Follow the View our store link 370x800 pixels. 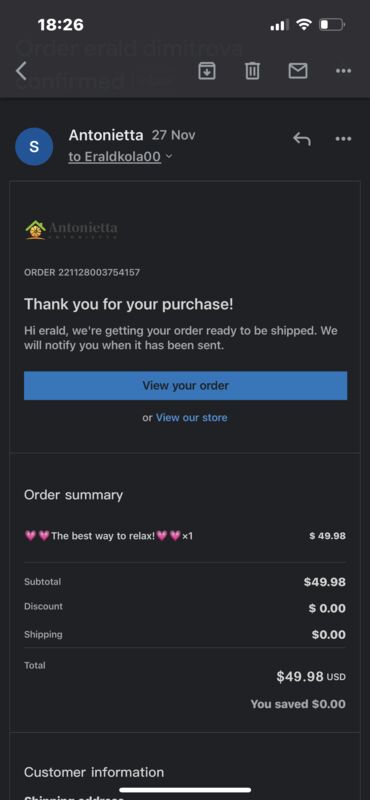191,417
